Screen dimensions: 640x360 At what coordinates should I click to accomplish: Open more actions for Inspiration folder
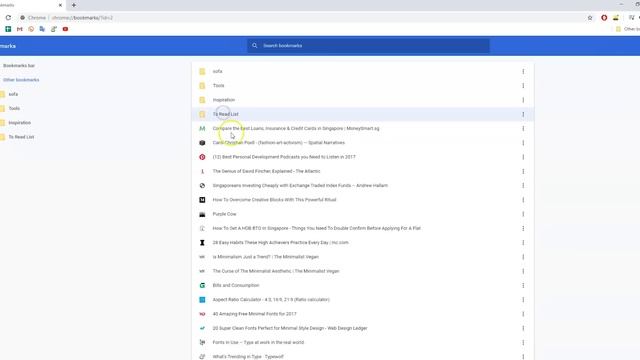[x=523, y=100]
